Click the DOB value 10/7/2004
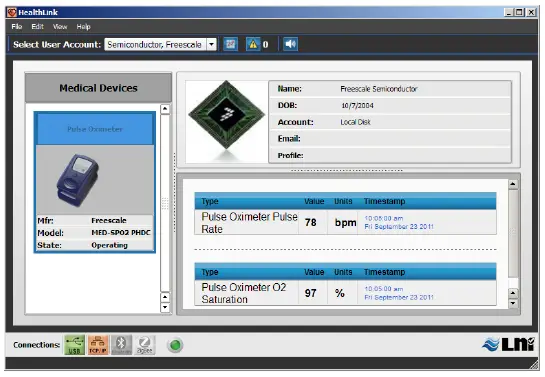Image resolution: width=545 pixels, height=377 pixels. click(x=357, y=106)
